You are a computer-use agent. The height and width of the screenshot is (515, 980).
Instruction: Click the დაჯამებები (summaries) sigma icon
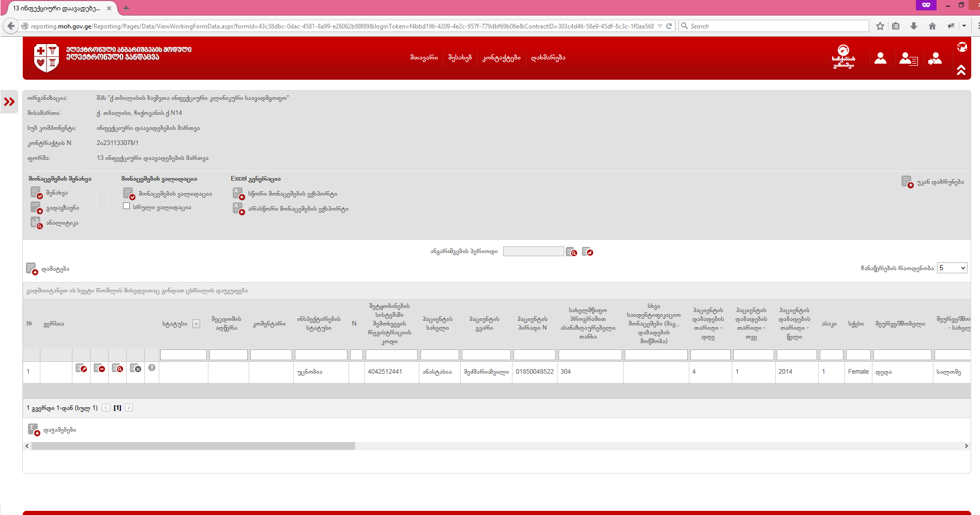coord(33,430)
